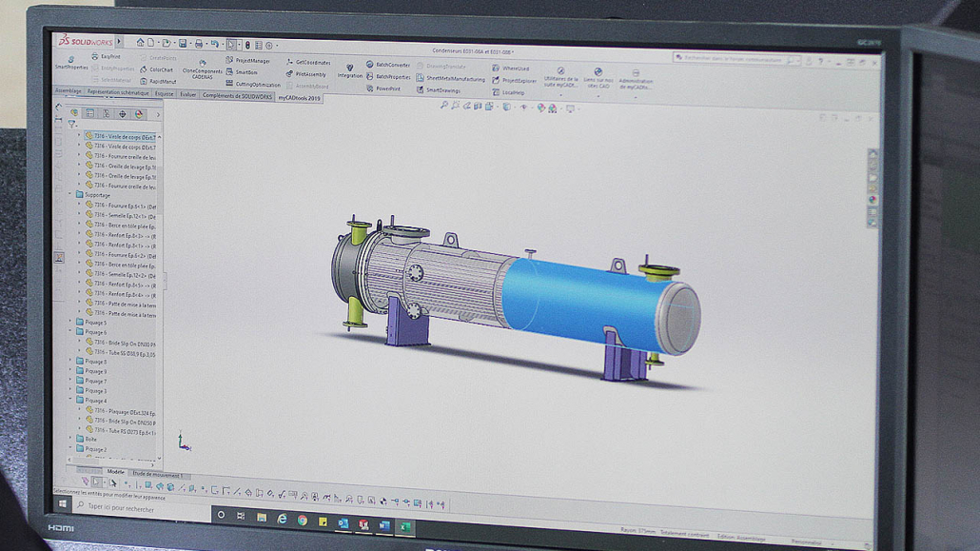Collapse the Piquage 4 folder
The image size is (980, 551).
pos(70,400)
